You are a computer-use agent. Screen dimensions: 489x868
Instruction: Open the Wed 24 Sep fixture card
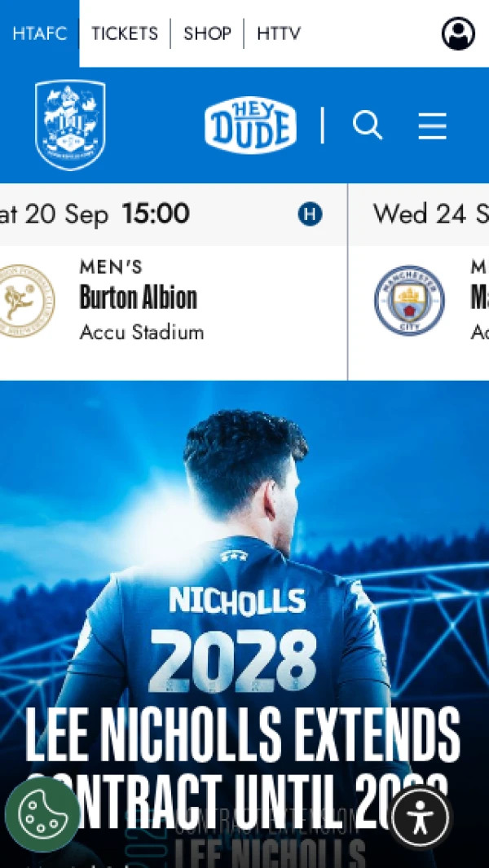[419, 282]
